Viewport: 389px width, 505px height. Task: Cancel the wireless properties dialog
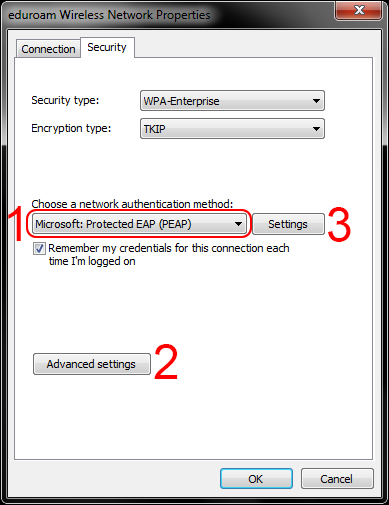[337, 479]
